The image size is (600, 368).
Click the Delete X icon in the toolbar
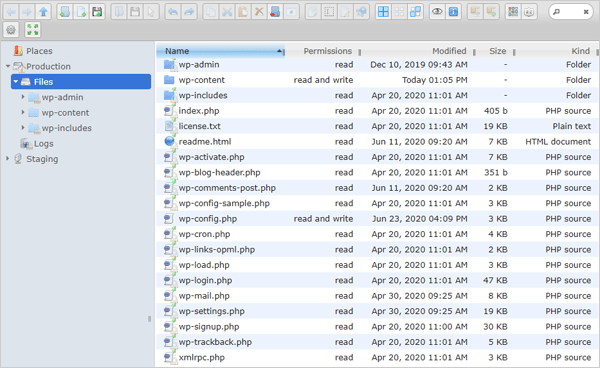tap(259, 12)
